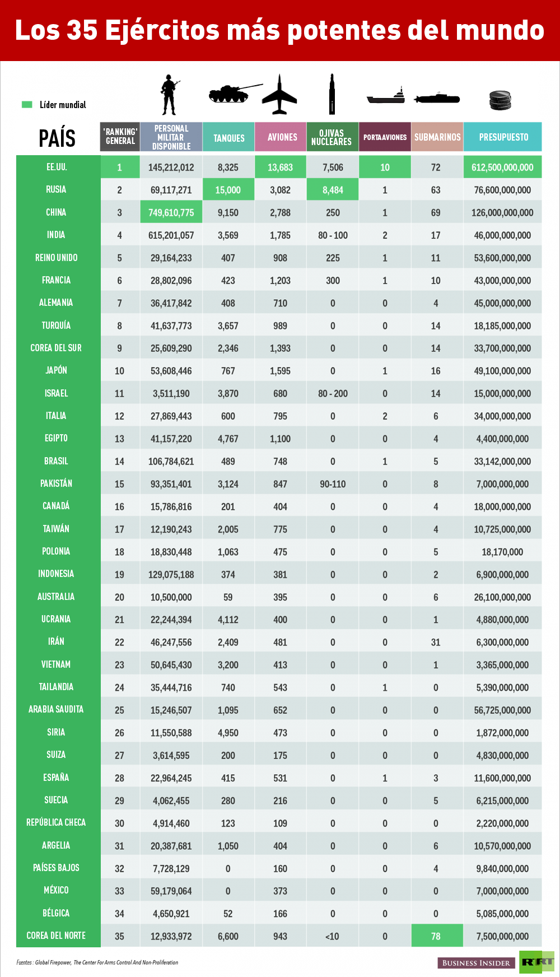
Task: Click the submarine icon
Action: coord(437,99)
